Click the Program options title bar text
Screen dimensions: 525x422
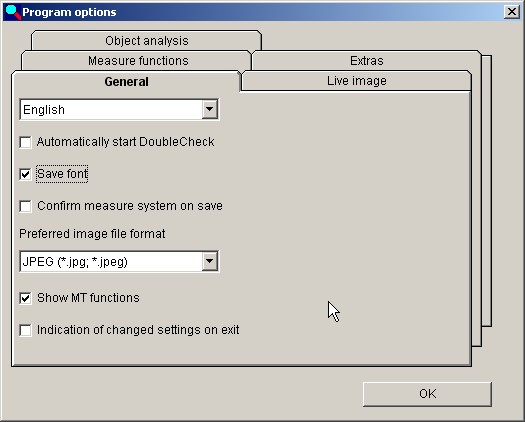tap(69, 12)
